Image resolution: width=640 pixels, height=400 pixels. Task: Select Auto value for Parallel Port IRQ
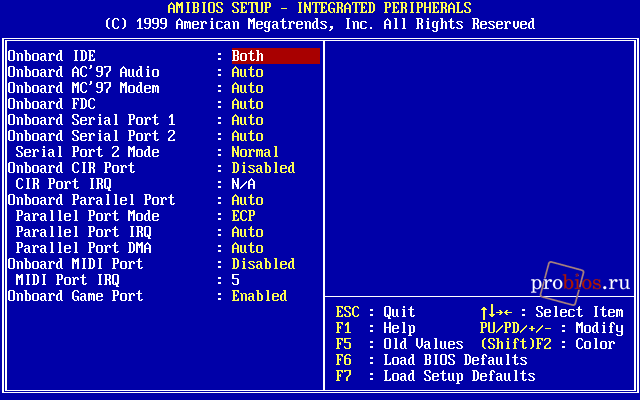[x=247, y=232]
